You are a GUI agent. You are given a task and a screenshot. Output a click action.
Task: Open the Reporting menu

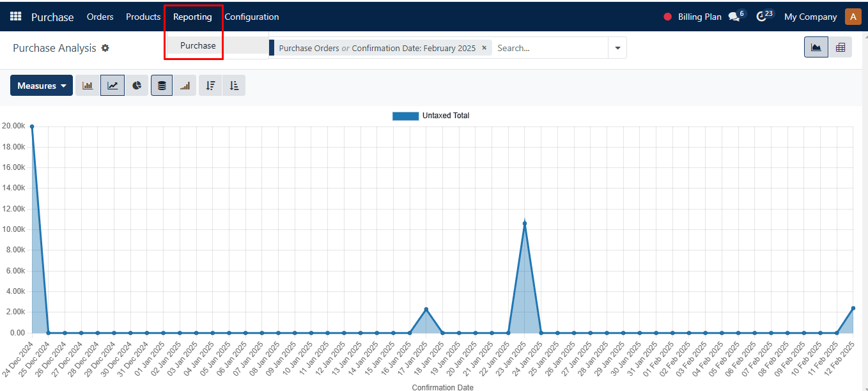192,17
